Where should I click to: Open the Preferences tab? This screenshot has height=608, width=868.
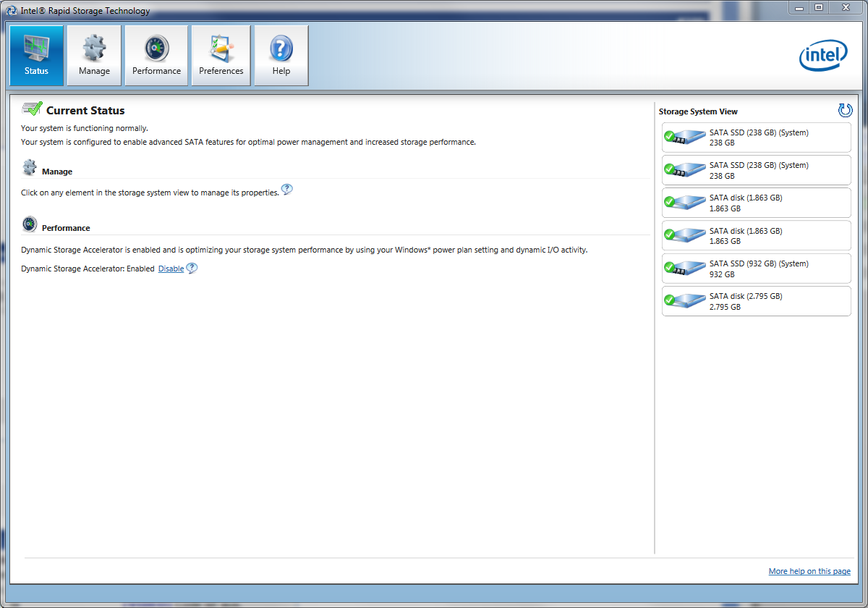(221, 56)
